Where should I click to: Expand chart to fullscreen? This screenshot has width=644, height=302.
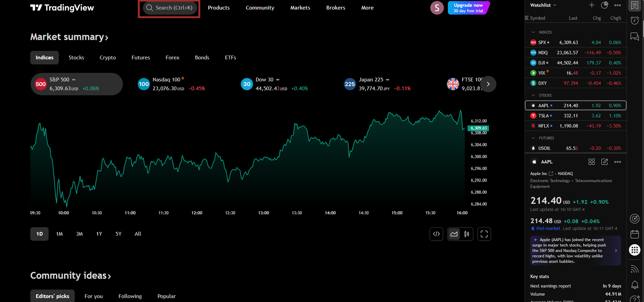(484, 234)
